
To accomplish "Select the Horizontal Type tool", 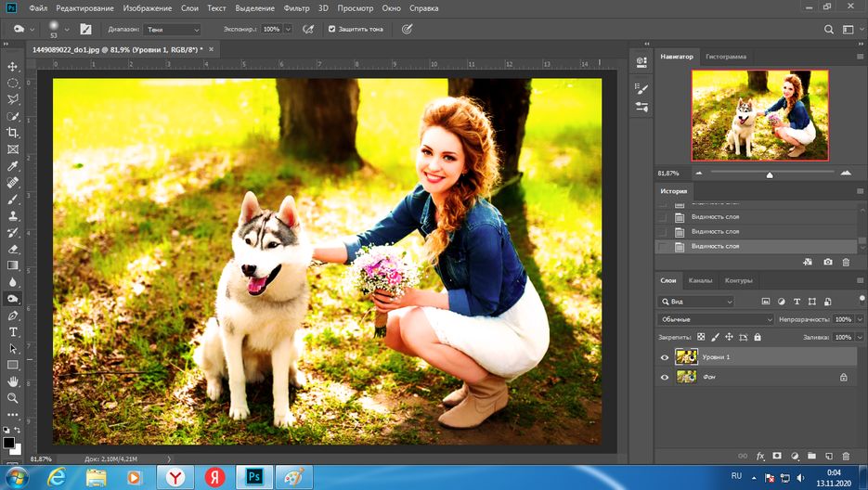I will pyautogui.click(x=12, y=332).
